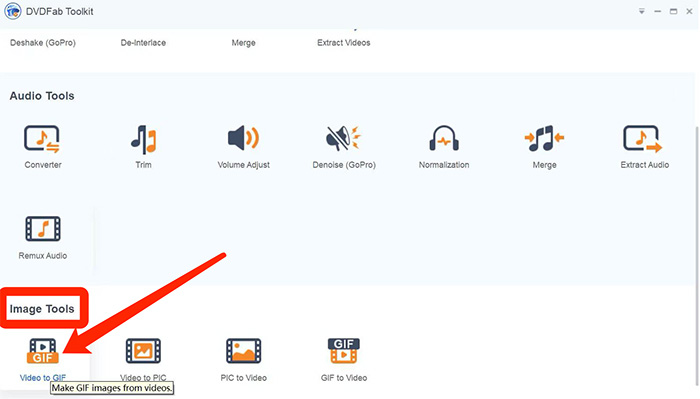Select the audio Merge tool icon
700x399 pixels.
tap(544, 138)
